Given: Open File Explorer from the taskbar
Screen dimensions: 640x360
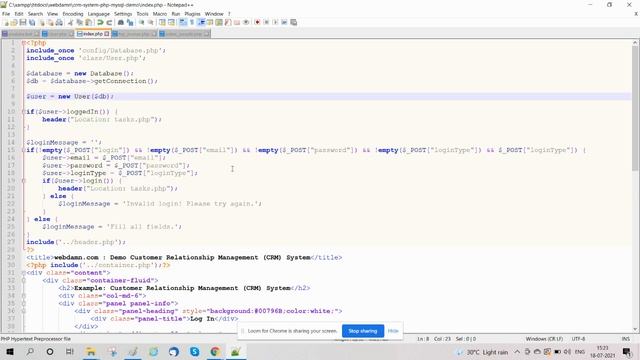Looking at the screenshot, I should (91, 351).
